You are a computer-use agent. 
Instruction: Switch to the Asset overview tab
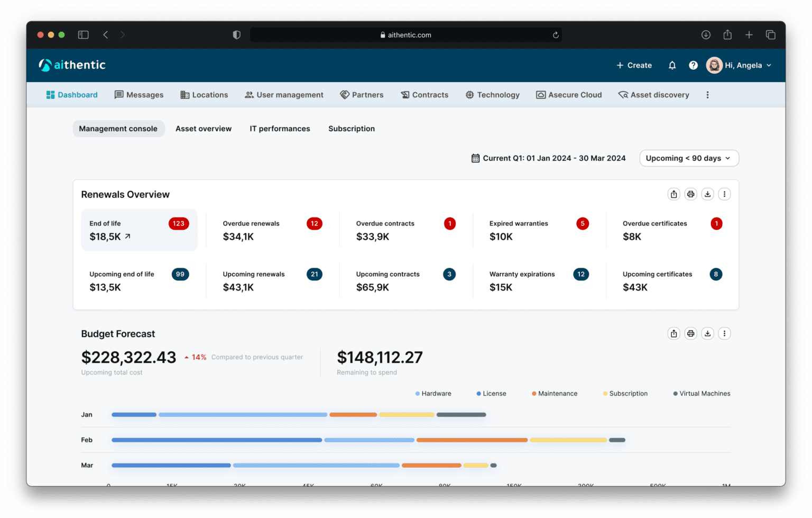click(204, 129)
